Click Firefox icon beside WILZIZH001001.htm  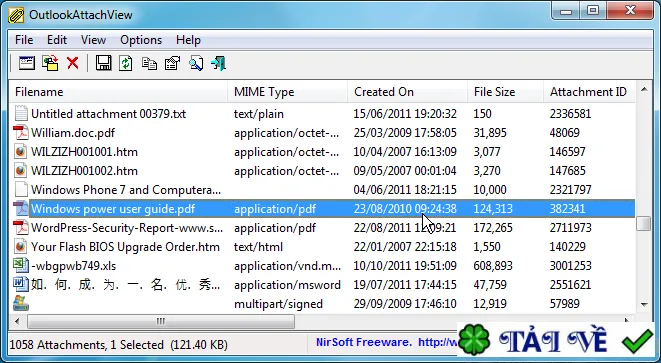[21, 152]
